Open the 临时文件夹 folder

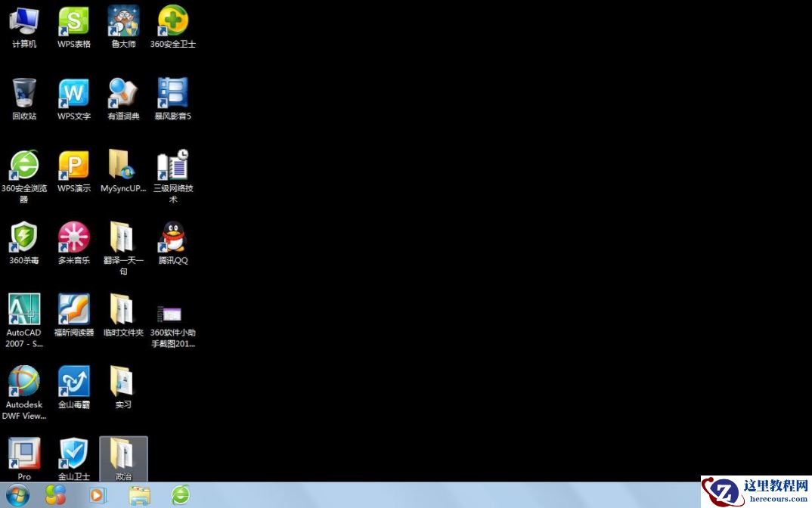[122, 310]
